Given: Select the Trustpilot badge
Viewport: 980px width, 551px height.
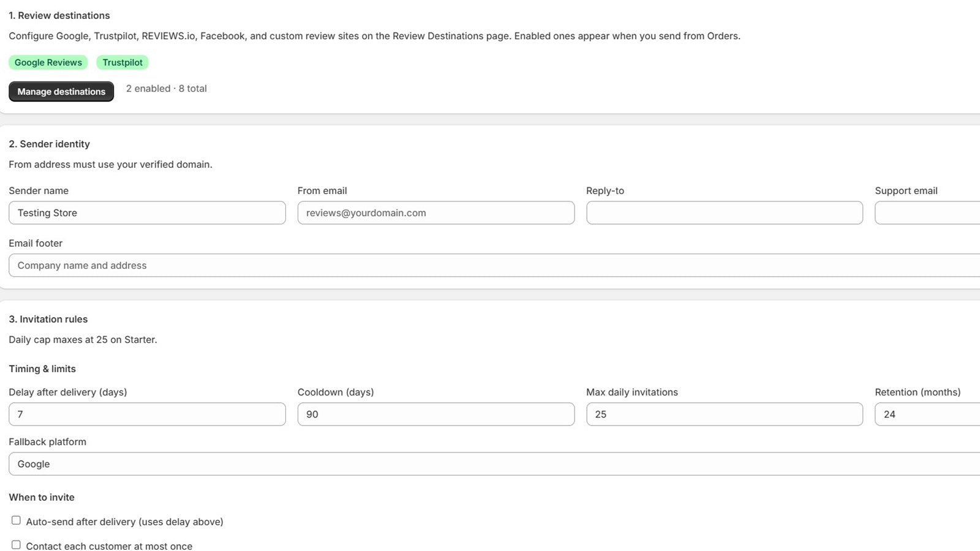Looking at the screenshot, I should [123, 62].
